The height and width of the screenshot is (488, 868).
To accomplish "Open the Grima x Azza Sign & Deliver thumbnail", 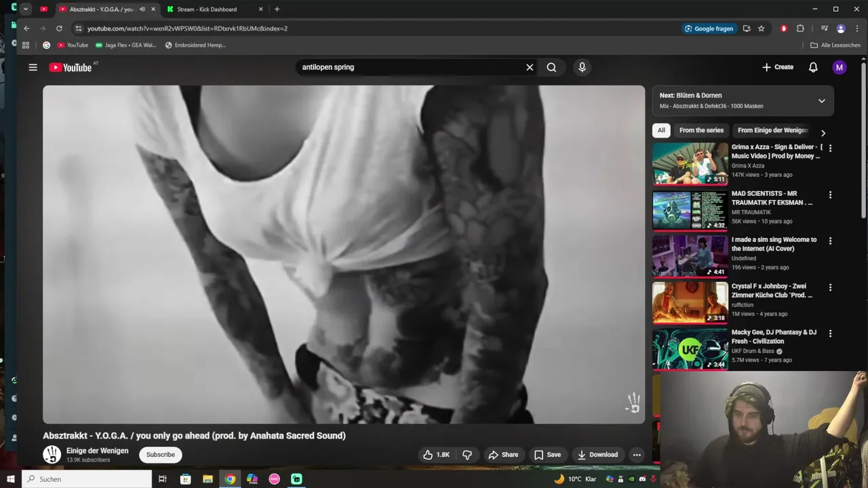I will coord(690,163).
